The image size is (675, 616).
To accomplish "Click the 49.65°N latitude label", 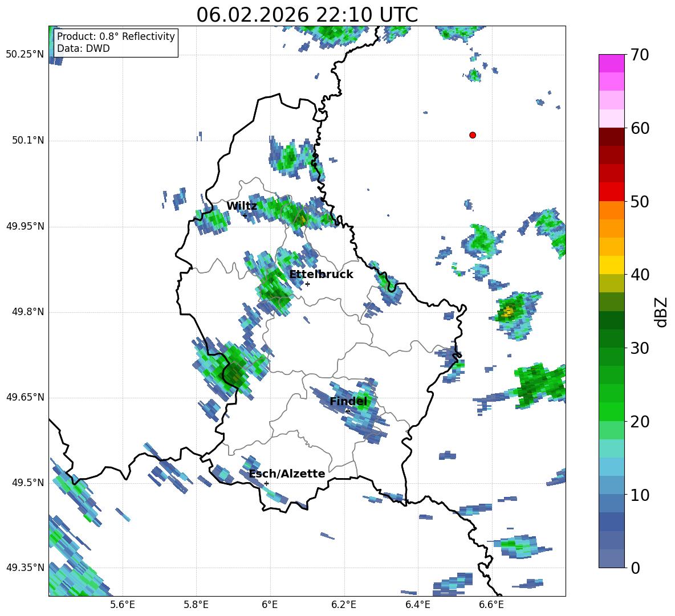I will tap(25, 397).
